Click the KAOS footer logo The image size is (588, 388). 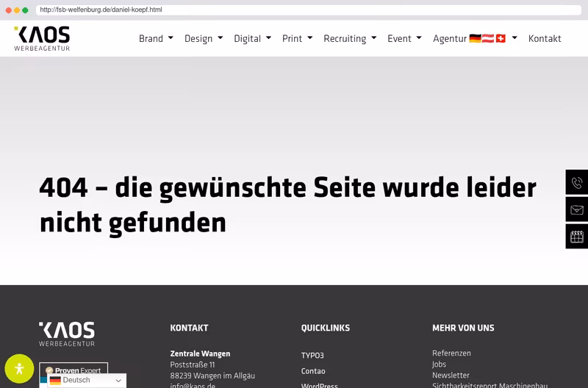67,334
